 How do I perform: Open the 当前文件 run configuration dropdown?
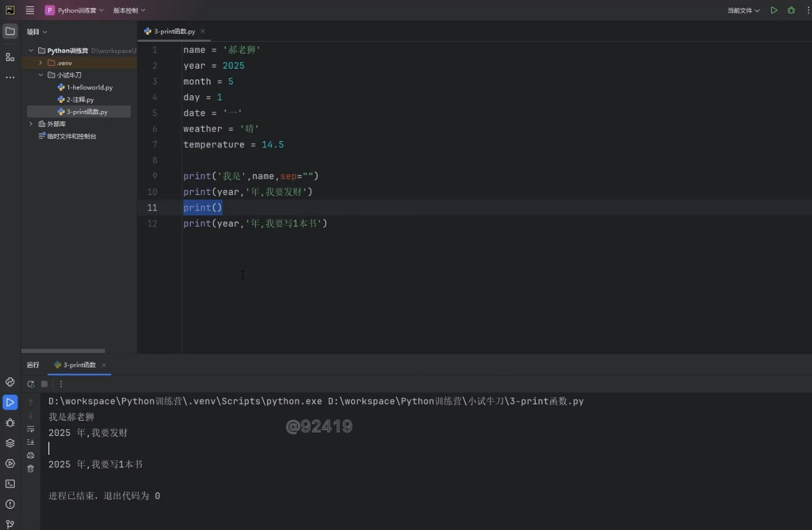[x=743, y=11]
